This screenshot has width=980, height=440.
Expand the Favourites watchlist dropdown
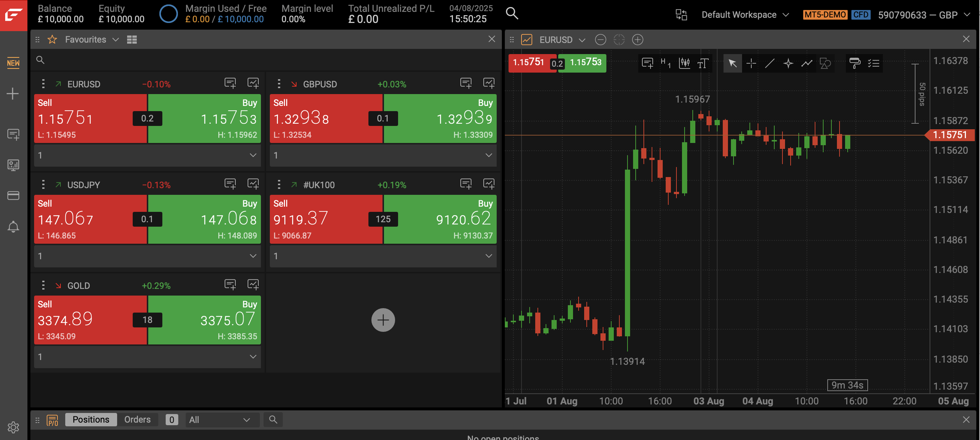click(116, 40)
